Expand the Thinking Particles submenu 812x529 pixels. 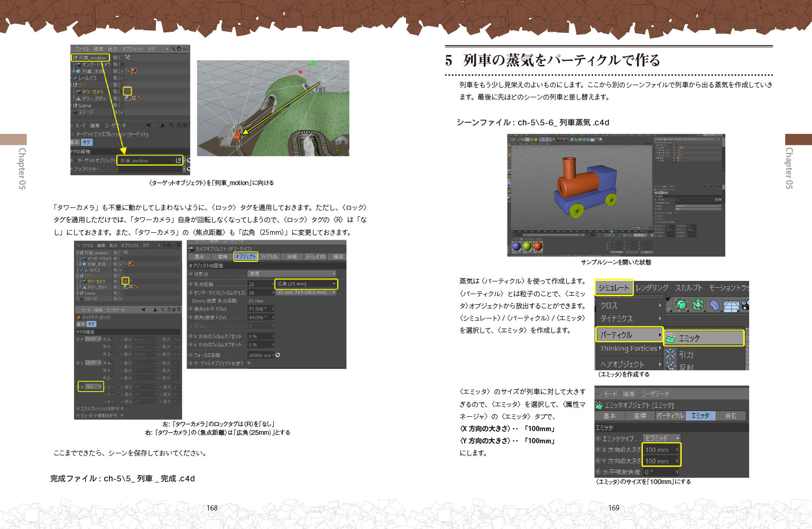pyautogui.click(x=630, y=349)
